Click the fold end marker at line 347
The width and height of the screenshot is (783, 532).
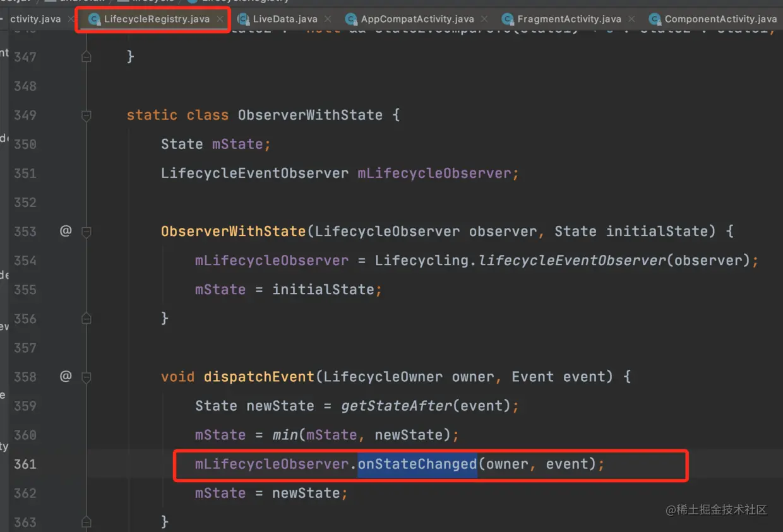click(x=87, y=57)
